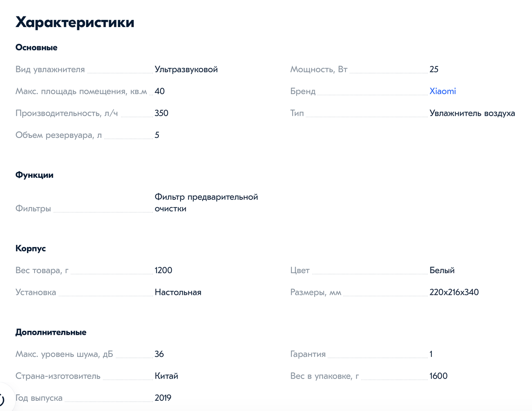Click the Вид увлажнителя value Ультразвуковой
The height and width of the screenshot is (411, 532).
coord(185,69)
